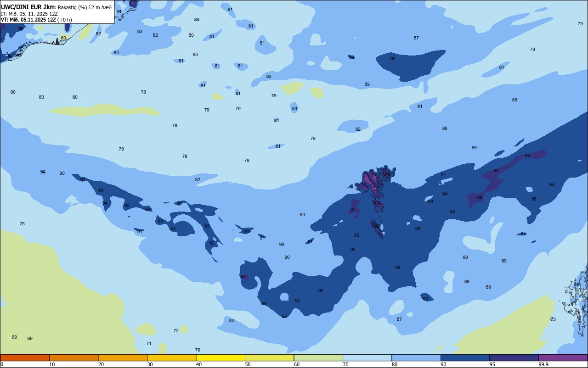Click the legend tick label '40'
The height and width of the screenshot is (368, 588).
(199, 364)
